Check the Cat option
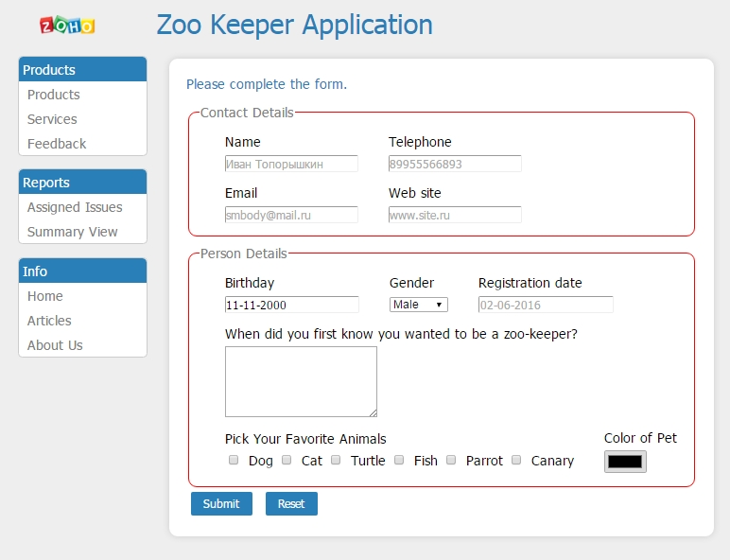The width and height of the screenshot is (730, 560). tap(287, 461)
